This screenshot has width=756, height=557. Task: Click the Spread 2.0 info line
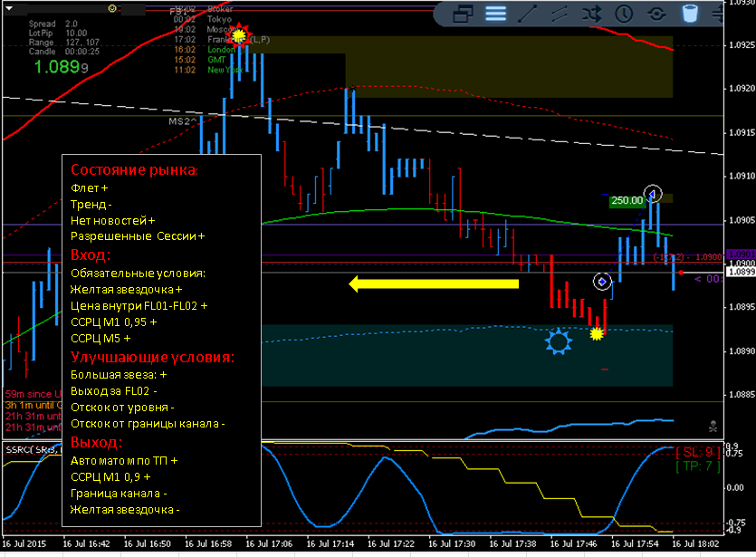coord(53,24)
